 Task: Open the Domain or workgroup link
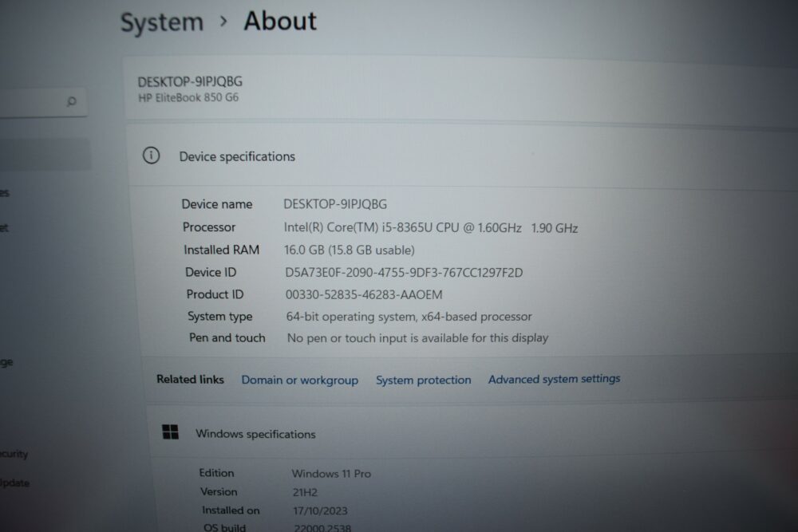[300, 380]
